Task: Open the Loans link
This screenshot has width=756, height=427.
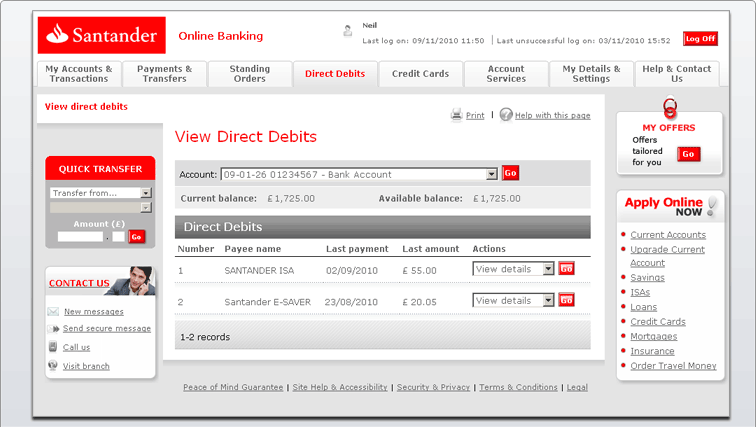Action: click(x=644, y=307)
